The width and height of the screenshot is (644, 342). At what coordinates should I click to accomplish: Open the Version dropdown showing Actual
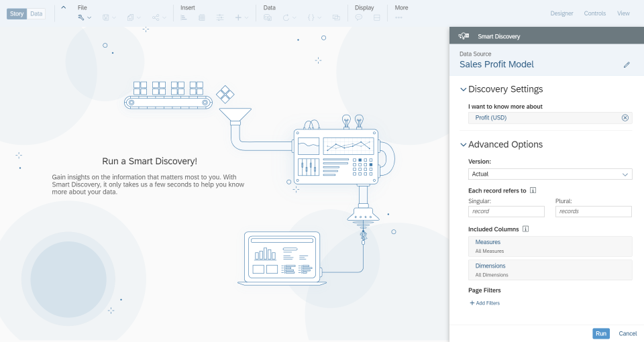click(x=550, y=174)
